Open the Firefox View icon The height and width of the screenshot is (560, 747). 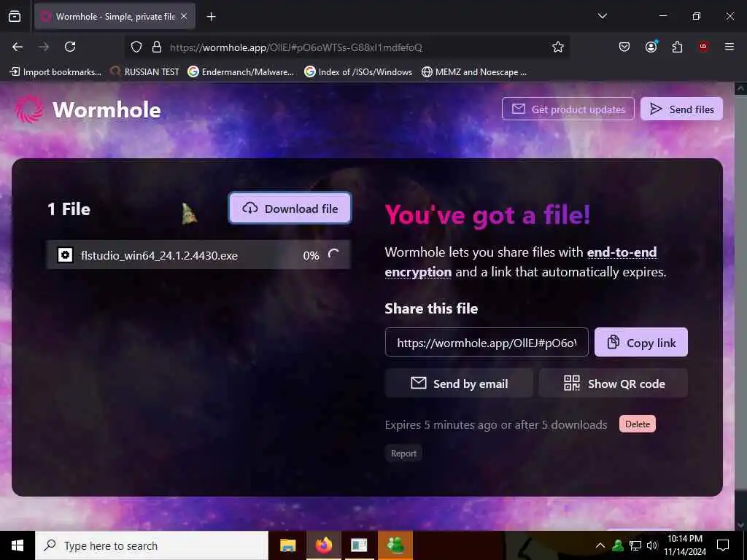tap(15, 17)
